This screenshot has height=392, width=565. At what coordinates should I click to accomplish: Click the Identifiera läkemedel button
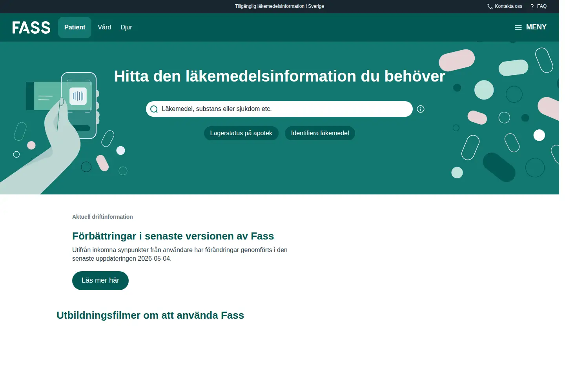[x=320, y=133]
